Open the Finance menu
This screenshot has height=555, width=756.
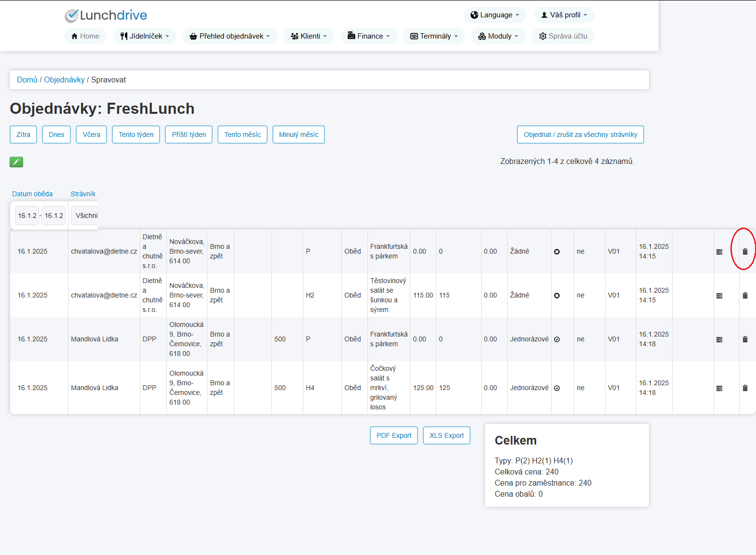(368, 36)
